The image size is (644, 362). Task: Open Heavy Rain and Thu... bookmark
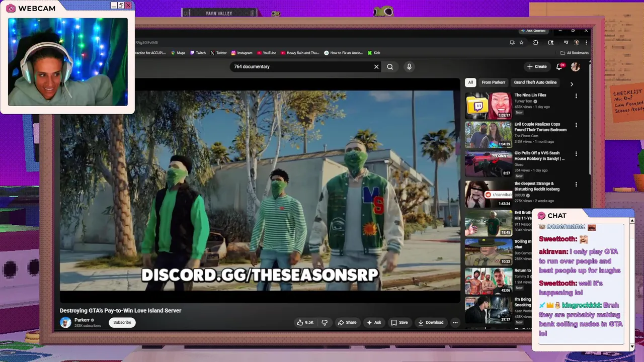(300, 53)
